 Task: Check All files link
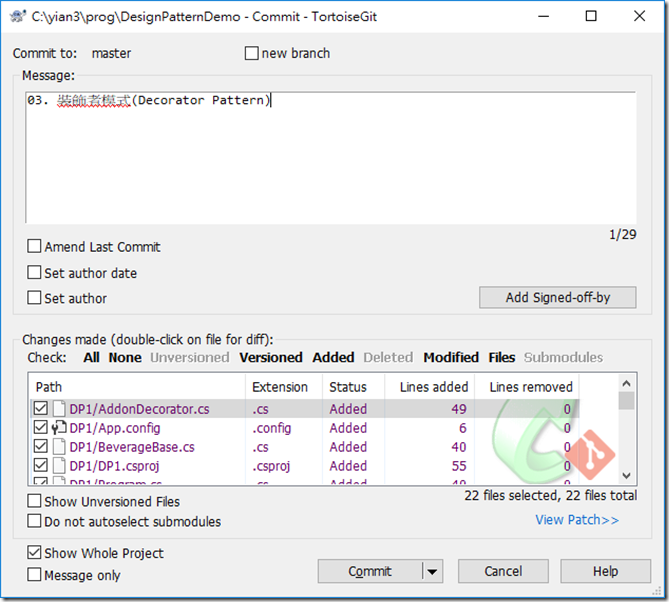(x=91, y=358)
